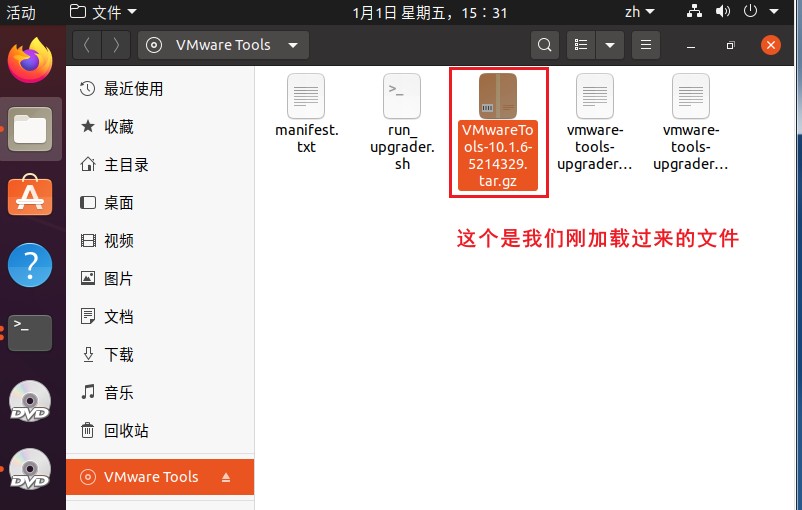The image size is (802, 510).
Task: Select VMware Tools disc in sidebar
Action: tap(160, 477)
